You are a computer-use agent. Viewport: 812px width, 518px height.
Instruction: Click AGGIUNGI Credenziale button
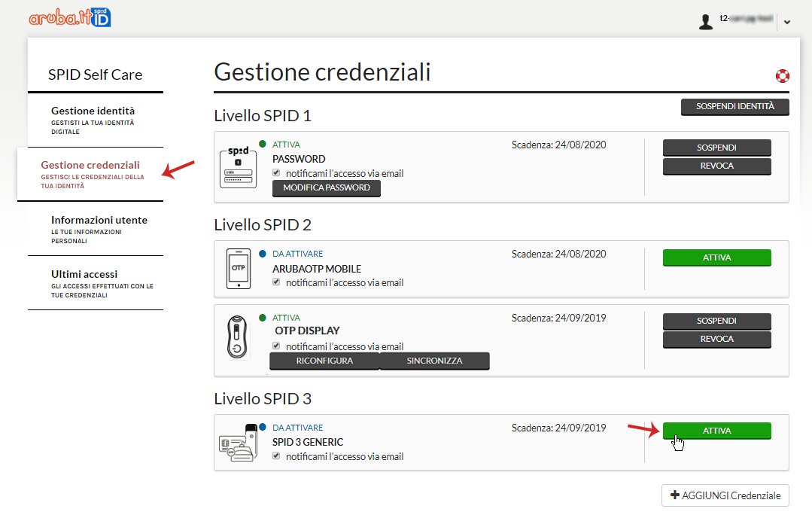coord(725,495)
